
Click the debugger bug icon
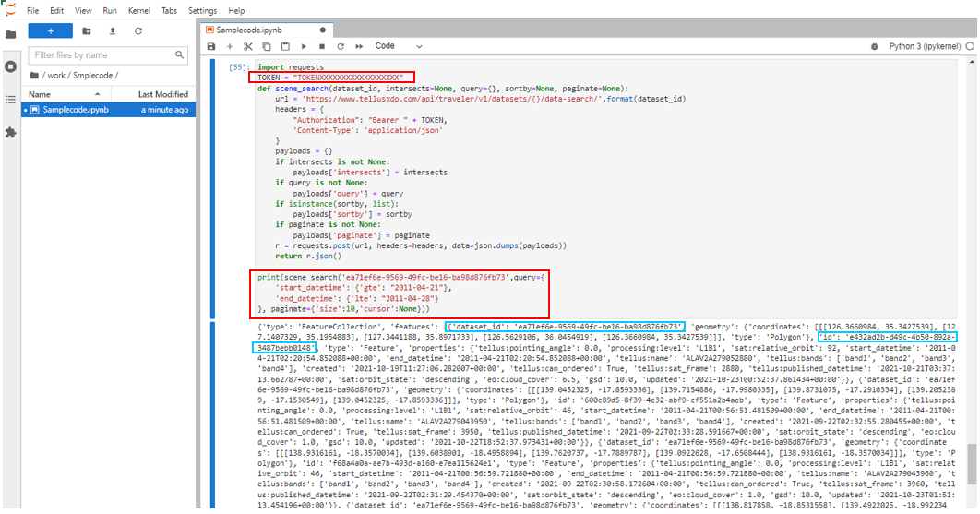tap(875, 46)
